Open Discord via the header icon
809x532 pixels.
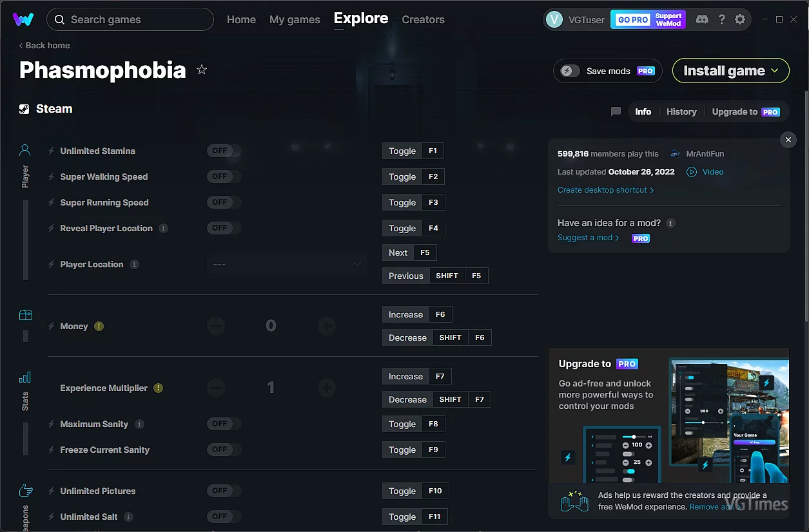click(702, 19)
